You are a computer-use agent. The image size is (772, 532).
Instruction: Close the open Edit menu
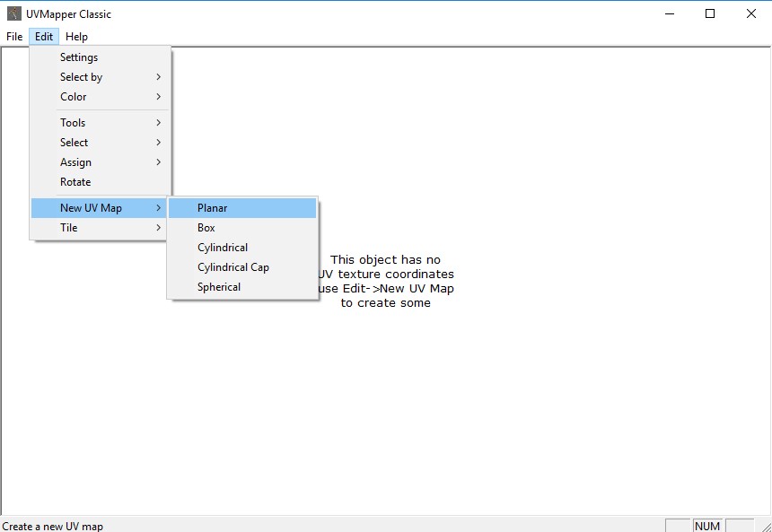[x=44, y=37]
